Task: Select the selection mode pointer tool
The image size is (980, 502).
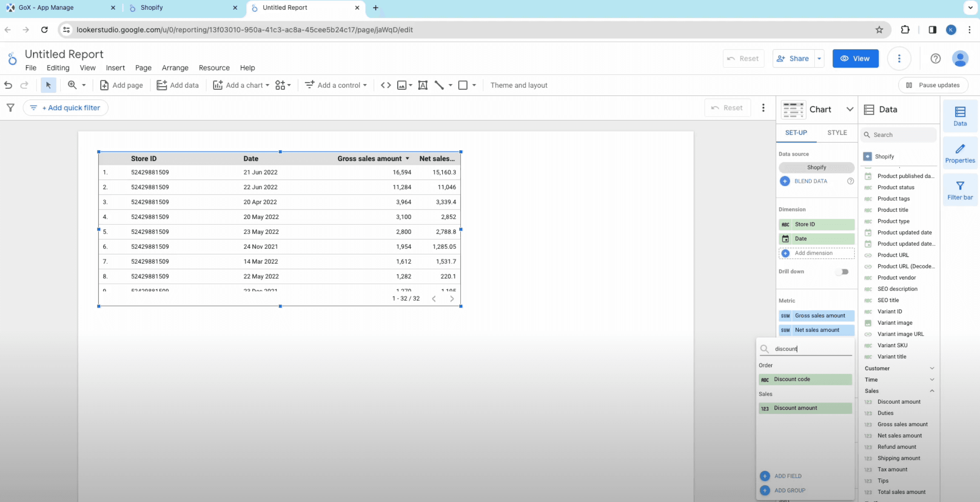Action: click(48, 85)
